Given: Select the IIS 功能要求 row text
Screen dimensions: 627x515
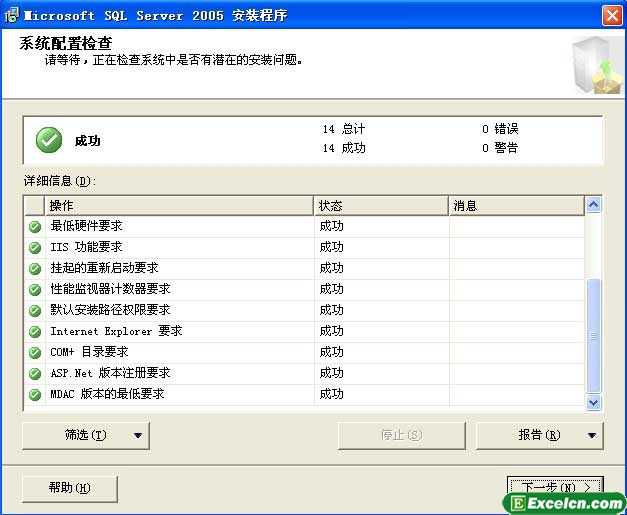Looking at the screenshot, I should pos(86,247).
